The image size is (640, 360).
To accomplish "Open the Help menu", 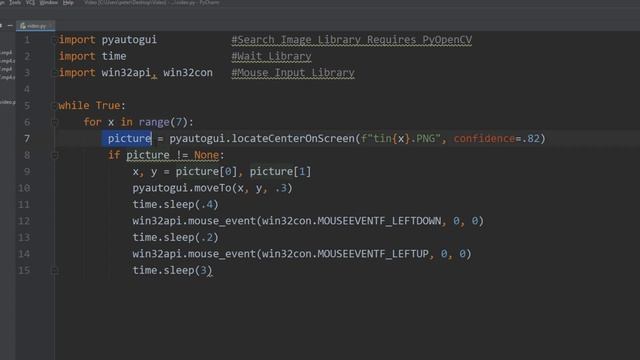I will click(68, 2).
